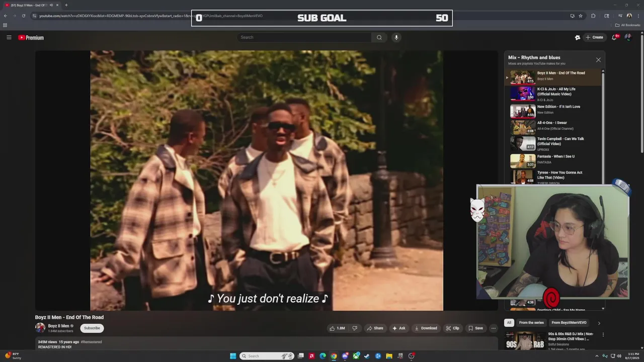Open the All Bookmarks folder
644x362 pixels.
click(x=627, y=25)
